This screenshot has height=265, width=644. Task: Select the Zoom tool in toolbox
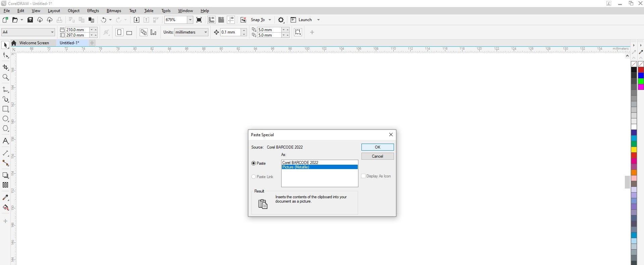5,77
